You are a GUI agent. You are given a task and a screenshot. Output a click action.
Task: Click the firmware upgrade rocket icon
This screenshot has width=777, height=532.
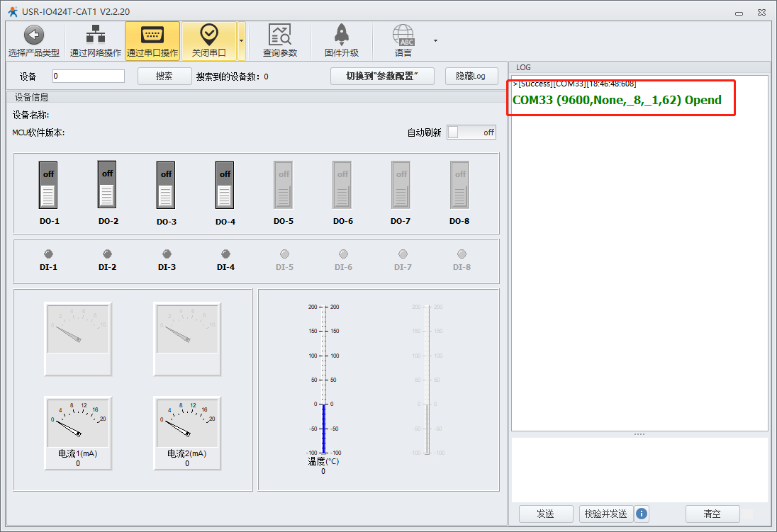pos(342,35)
